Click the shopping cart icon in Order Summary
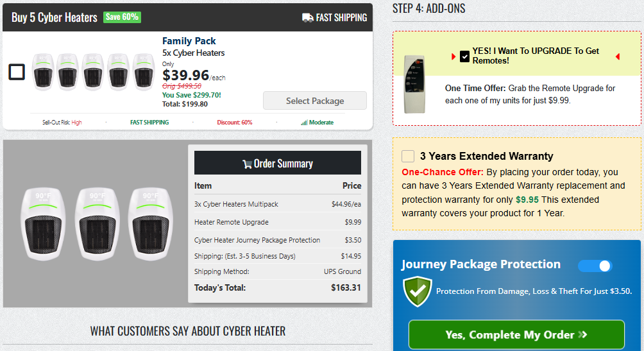Screen dimensions: 644x351 tap(247, 164)
